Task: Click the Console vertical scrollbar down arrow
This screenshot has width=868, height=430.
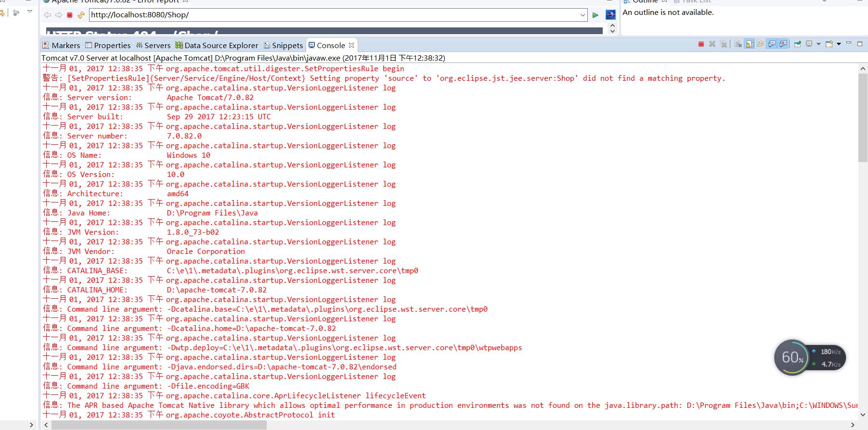Action: click(863, 415)
